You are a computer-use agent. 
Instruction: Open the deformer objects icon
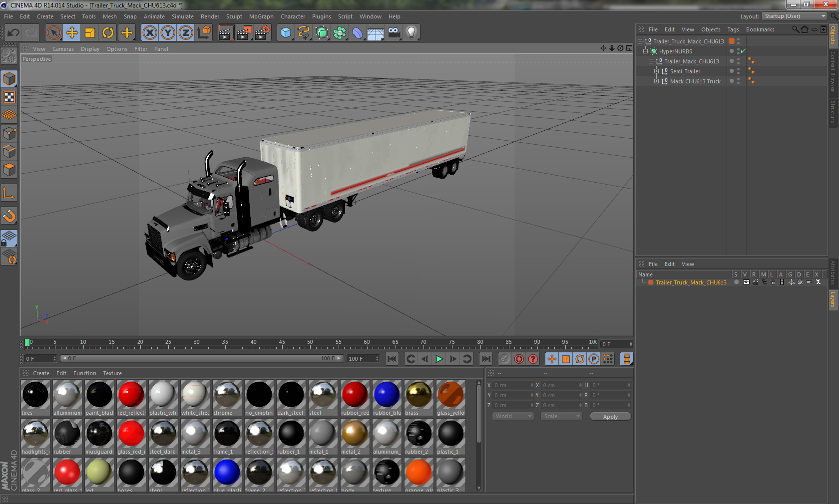coord(358,33)
